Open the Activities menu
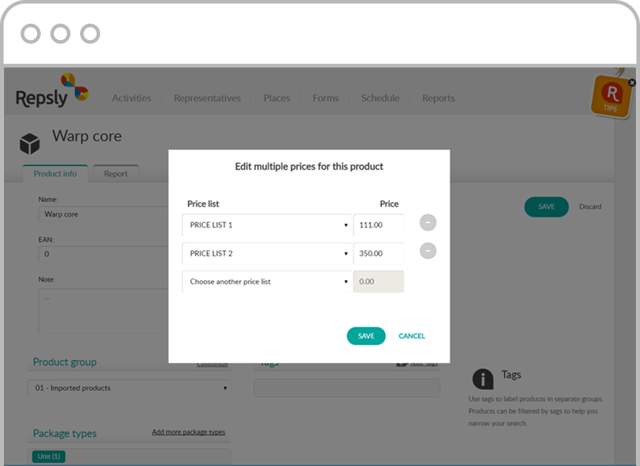This screenshot has width=640, height=466. click(131, 98)
